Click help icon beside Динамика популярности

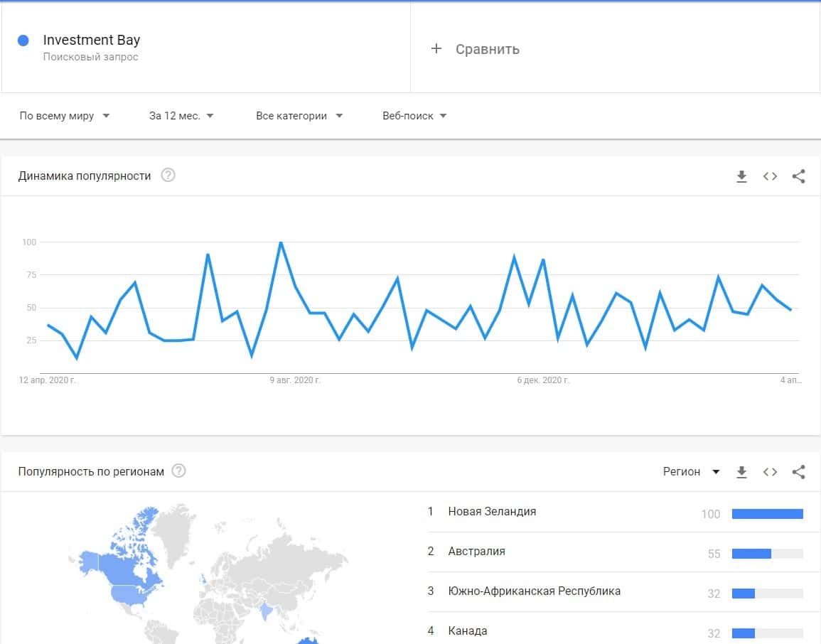point(168,176)
